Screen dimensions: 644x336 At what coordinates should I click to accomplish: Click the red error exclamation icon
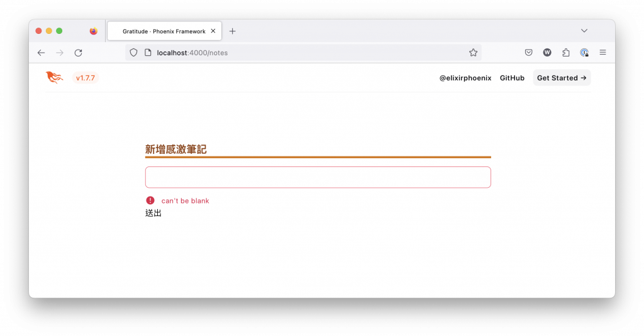(x=150, y=200)
